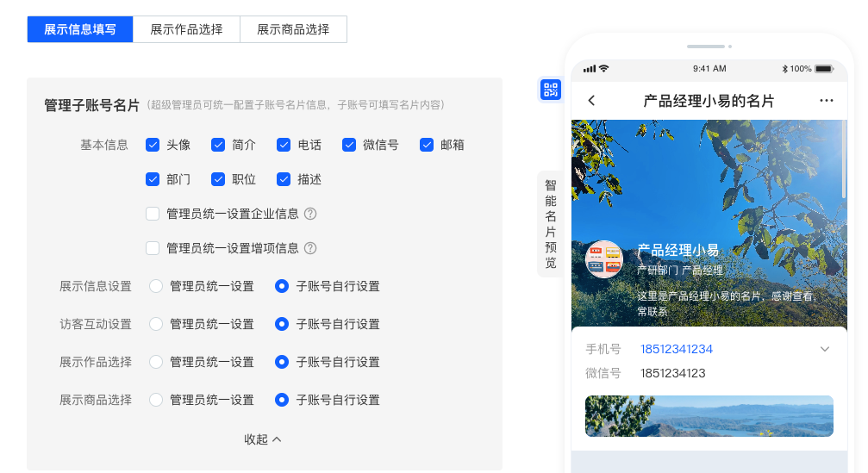
Task: Select 子账号自行设置 for 展示作品选择 row
Action: 282,362
